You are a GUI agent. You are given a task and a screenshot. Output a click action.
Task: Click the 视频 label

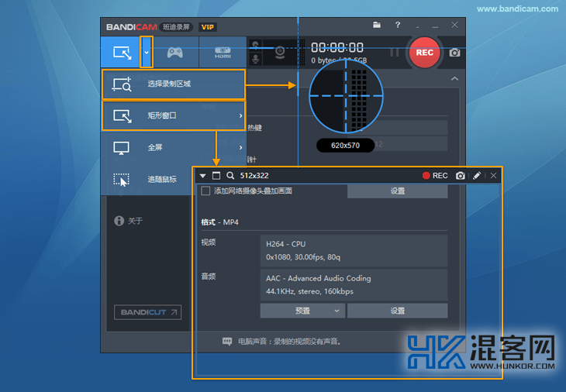click(x=209, y=242)
